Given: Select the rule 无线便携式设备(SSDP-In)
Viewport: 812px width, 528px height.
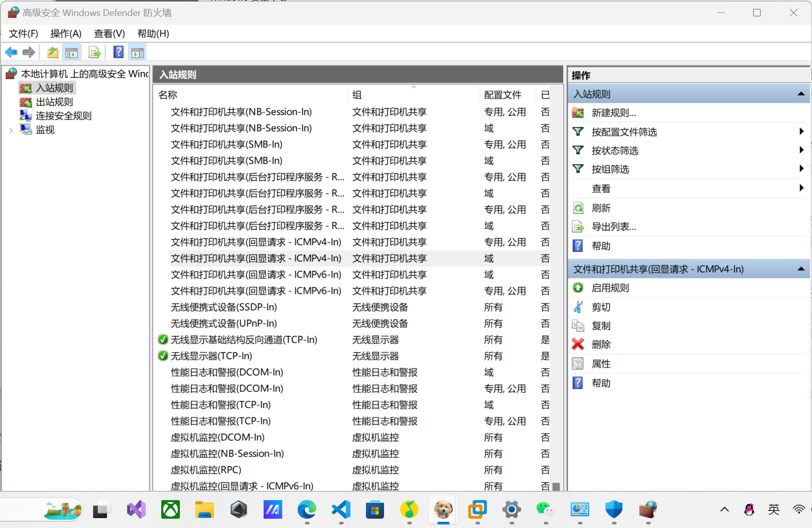Looking at the screenshot, I should (224, 307).
